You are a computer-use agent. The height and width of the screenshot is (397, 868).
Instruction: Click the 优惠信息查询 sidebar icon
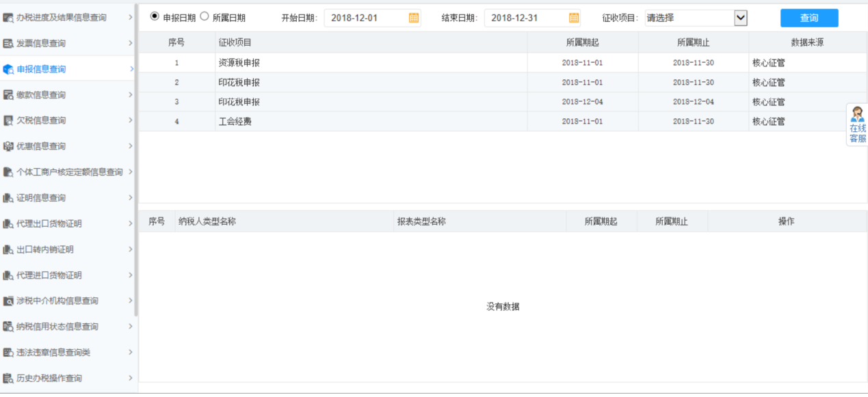(x=8, y=146)
